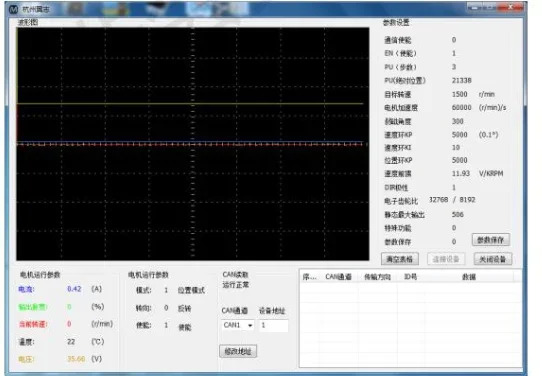Select the PU（步数）value 3
Image resolution: width=542 pixels, height=376 pixels.
coord(454,67)
